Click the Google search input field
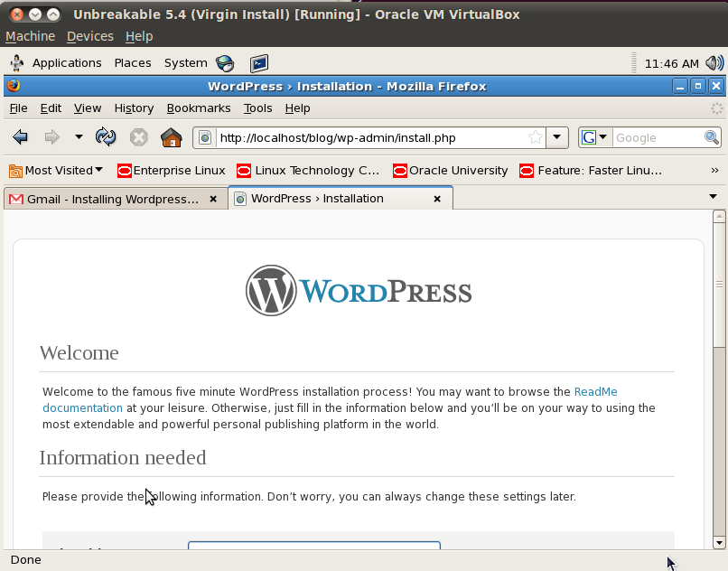 658,138
